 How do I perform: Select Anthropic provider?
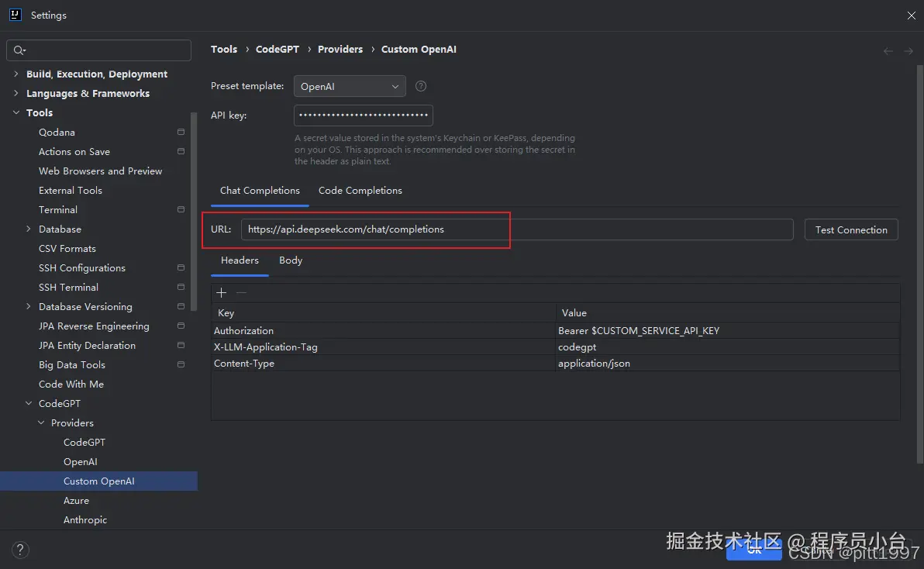(x=85, y=520)
